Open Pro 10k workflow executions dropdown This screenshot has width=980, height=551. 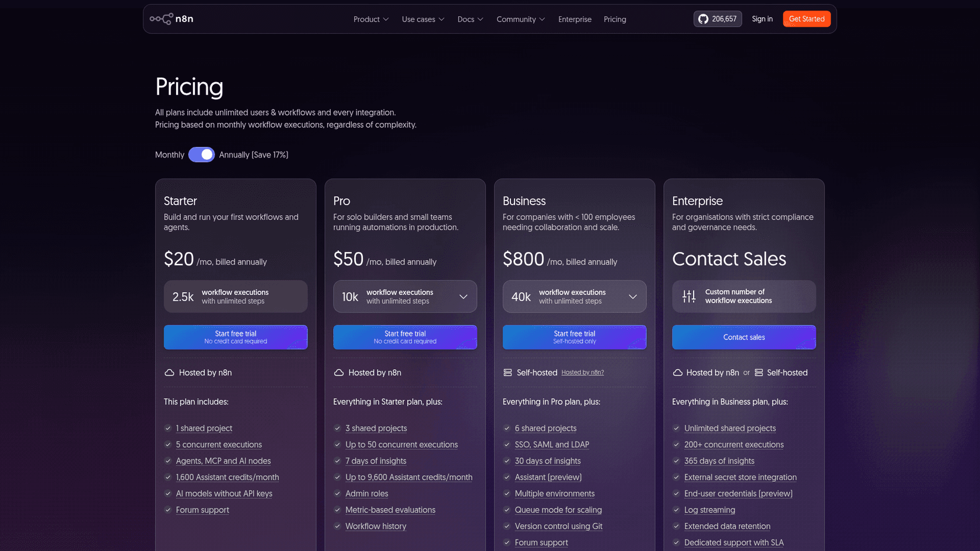405,296
